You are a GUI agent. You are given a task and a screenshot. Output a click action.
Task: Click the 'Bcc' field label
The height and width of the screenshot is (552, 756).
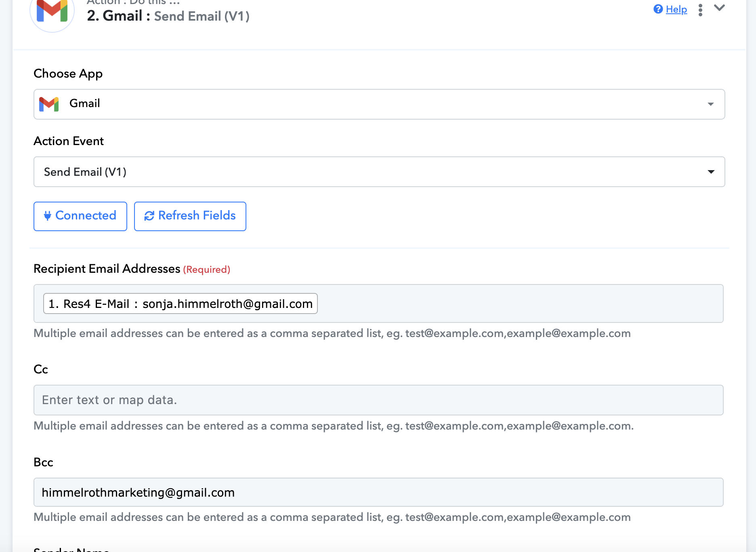pyautogui.click(x=44, y=462)
